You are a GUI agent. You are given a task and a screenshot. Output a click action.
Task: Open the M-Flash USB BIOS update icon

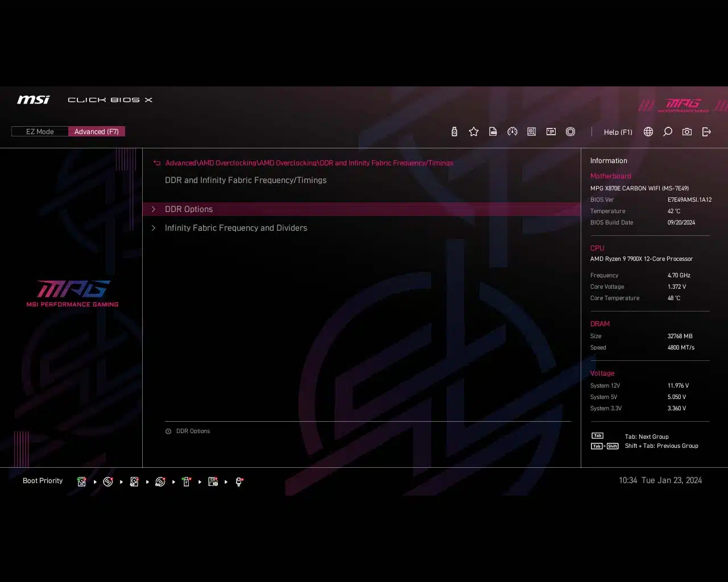click(454, 132)
